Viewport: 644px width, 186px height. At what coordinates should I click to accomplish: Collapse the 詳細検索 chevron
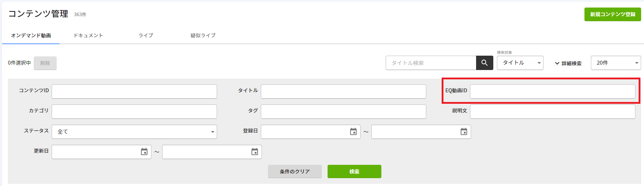coord(557,63)
